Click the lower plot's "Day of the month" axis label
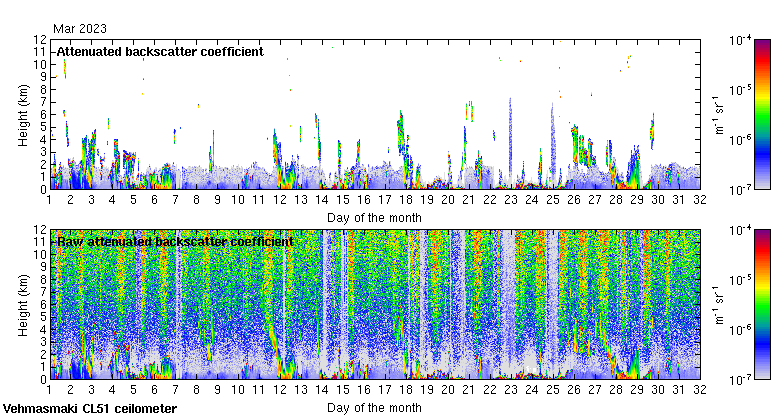780x420 pixels. tap(374, 408)
